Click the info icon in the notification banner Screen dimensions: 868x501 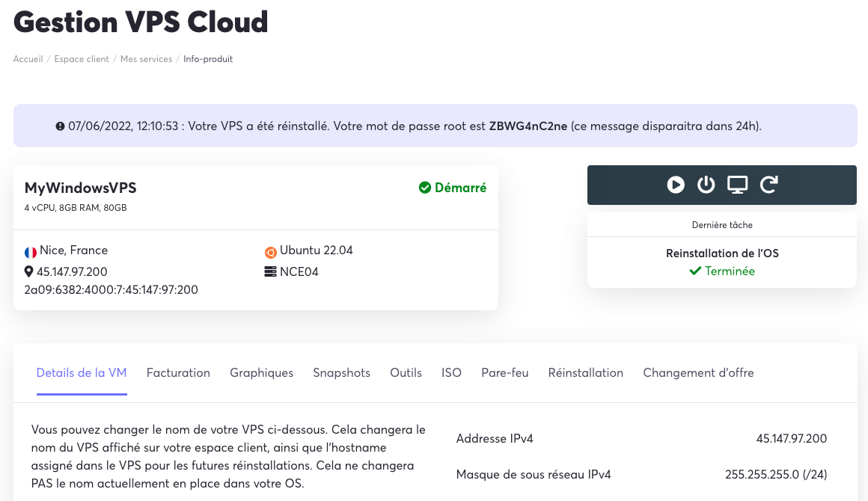60,126
